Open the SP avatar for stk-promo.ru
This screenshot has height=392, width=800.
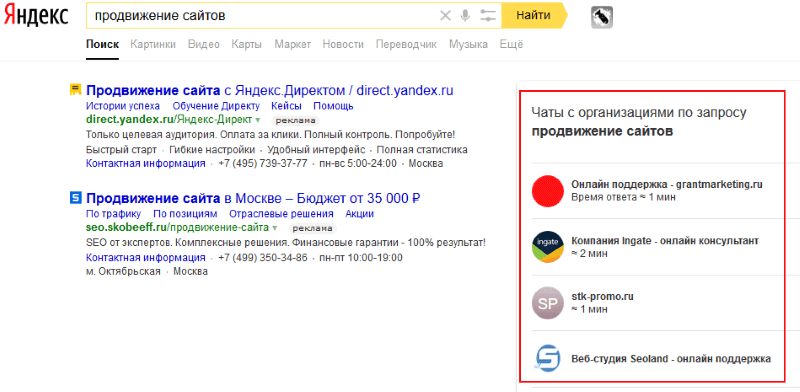[547, 303]
